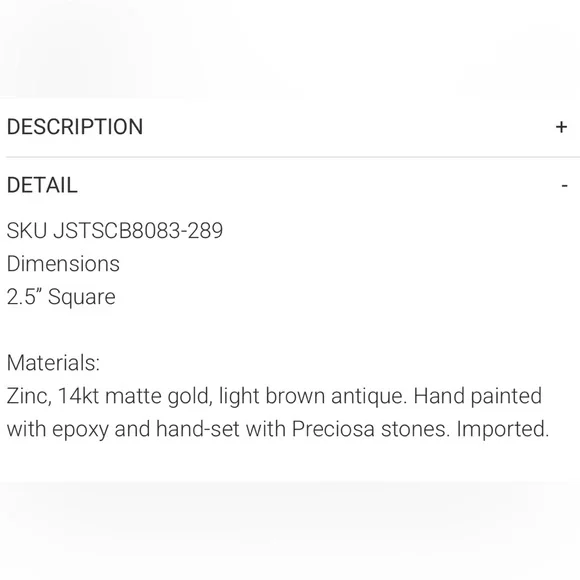This screenshot has height=580, width=580.
Task: Click the phrase light brown antique
Action: pos(313,396)
